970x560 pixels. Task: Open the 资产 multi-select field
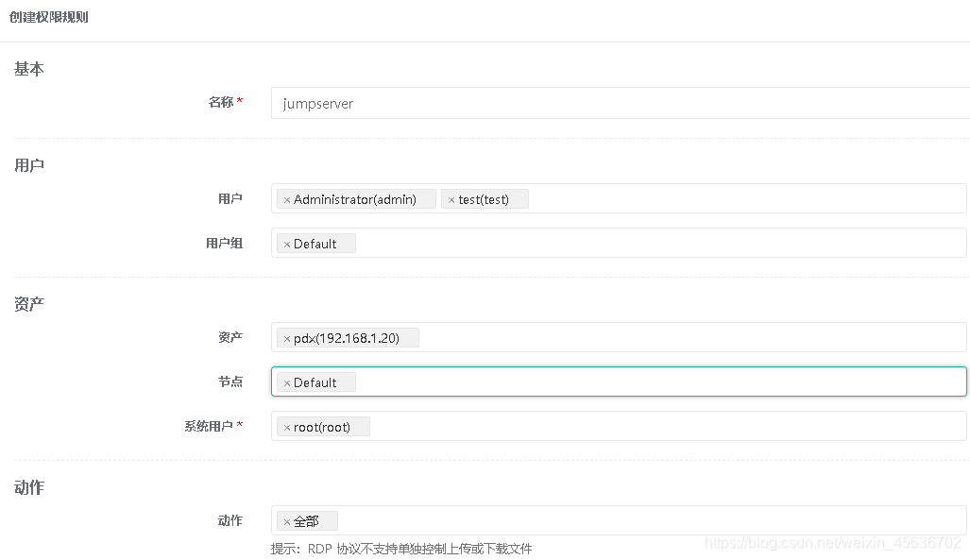[619, 337]
